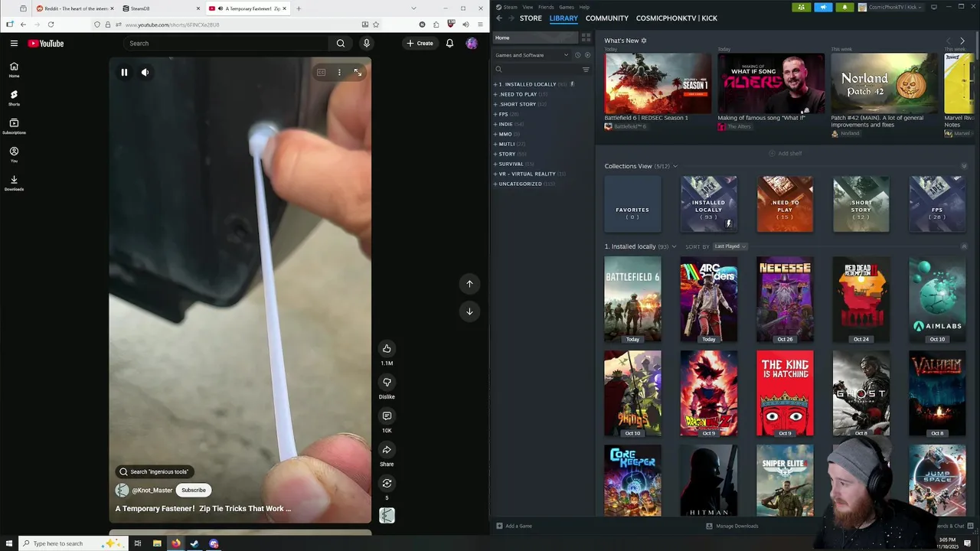Open the Steam Friends menu
The width and height of the screenshot is (980, 551).
pyautogui.click(x=546, y=7)
